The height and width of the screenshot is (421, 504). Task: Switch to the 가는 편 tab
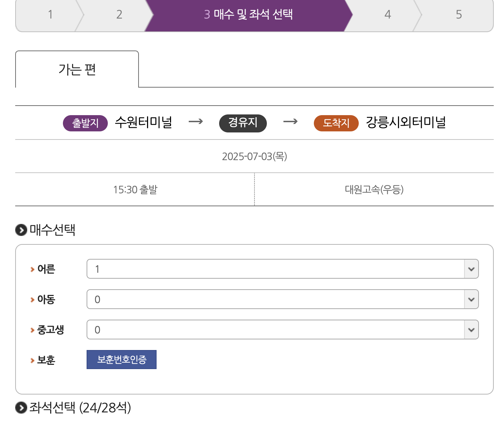coord(77,69)
